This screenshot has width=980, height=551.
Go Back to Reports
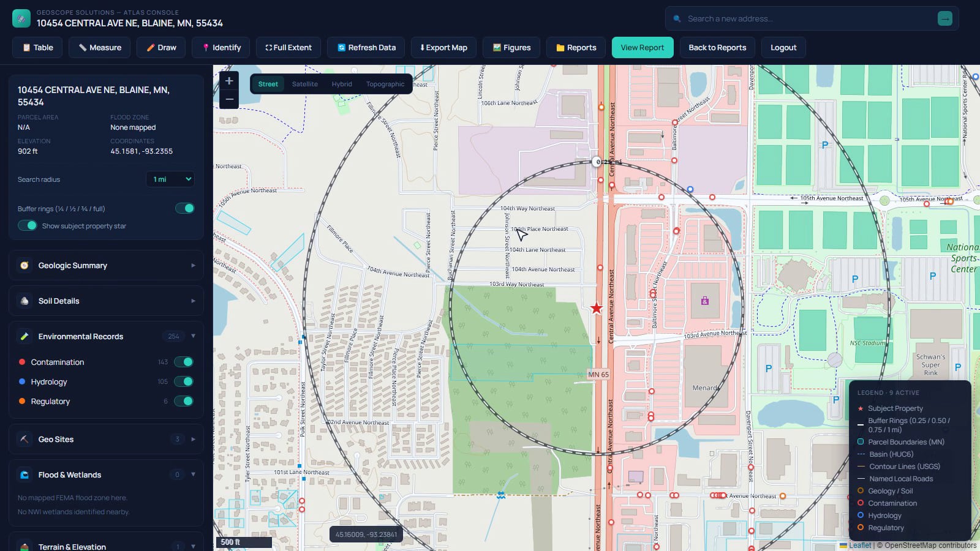pyautogui.click(x=717, y=47)
